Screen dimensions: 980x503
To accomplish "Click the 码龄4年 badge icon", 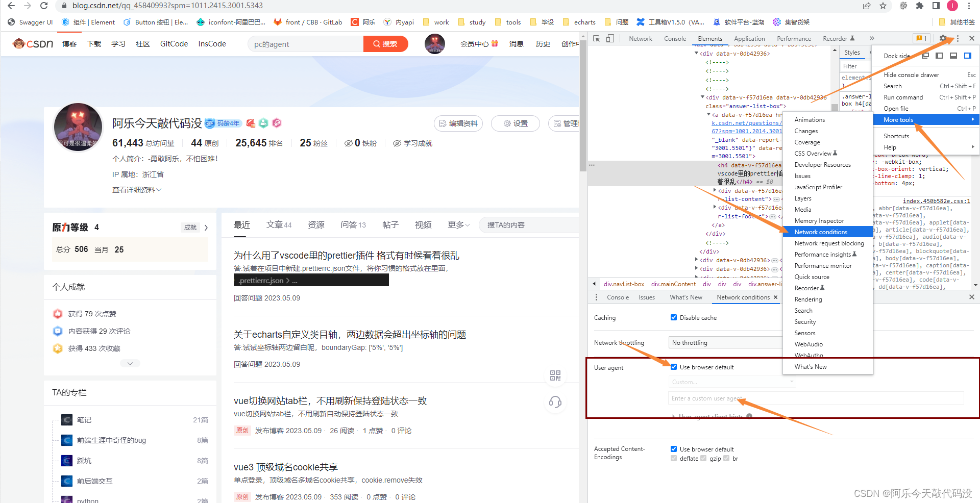I will [223, 123].
